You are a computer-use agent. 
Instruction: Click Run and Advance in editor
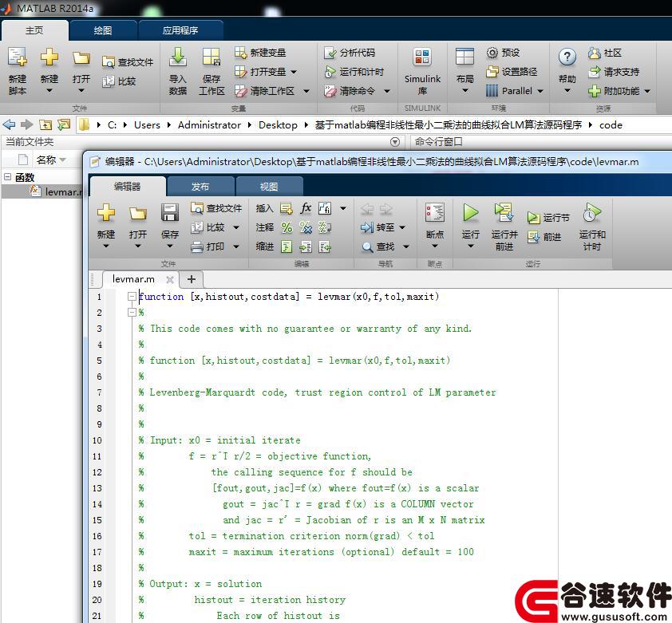[x=504, y=212]
